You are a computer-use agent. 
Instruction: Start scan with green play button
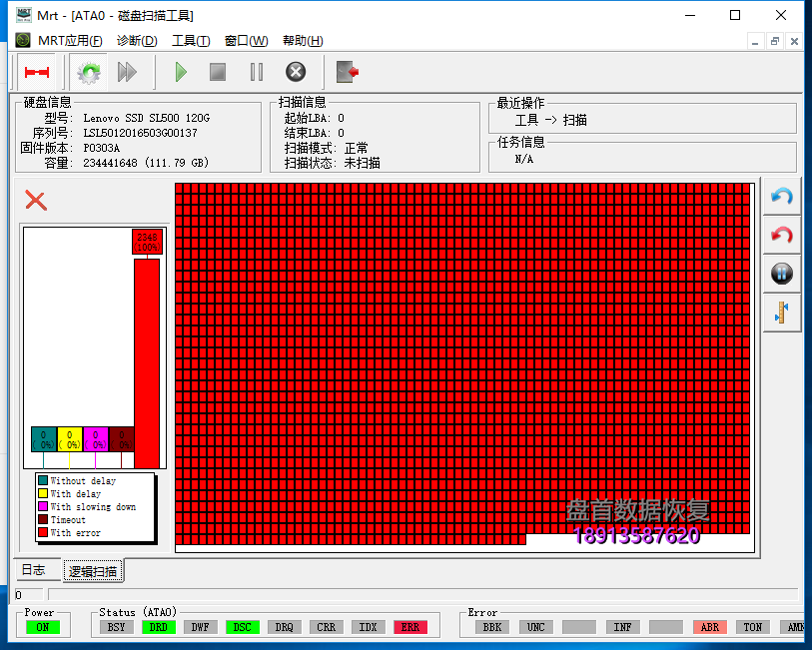pyautogui.click(x=181, y=72)
